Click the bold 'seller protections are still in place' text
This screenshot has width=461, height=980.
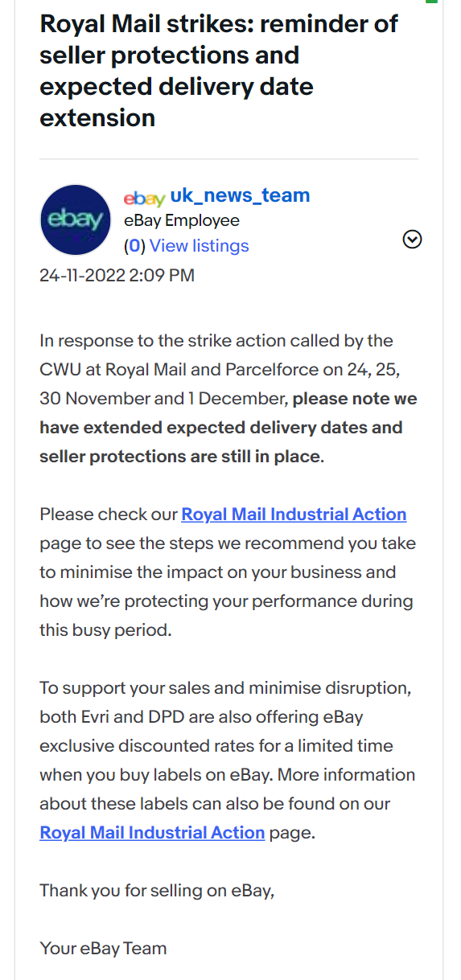coord(180,457)
